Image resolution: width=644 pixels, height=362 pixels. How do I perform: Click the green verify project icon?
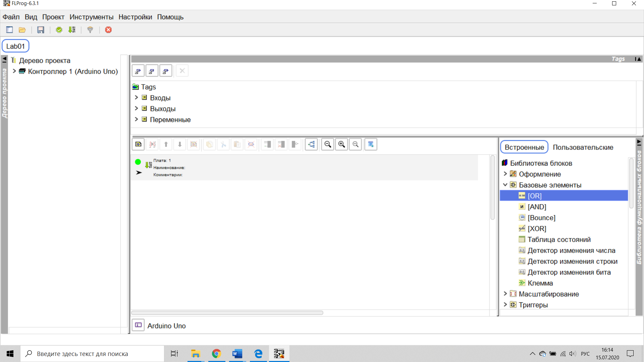[59, 30]
